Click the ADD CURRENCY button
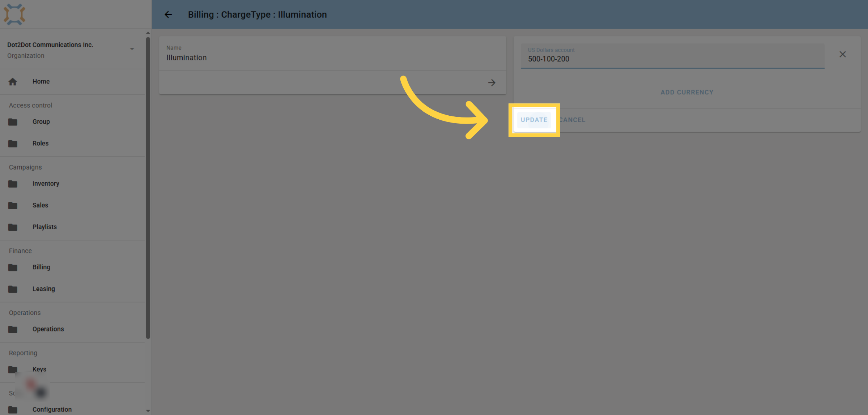Viewport: 868px width, 415px height. tap(687, 92)
